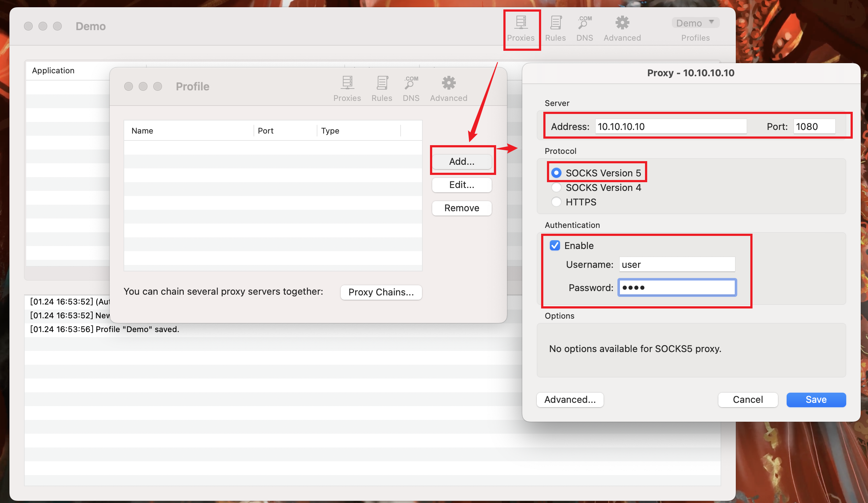Click the Add proxy server button
The width and height of the screenshot is (868, 503).
[461, 160]
